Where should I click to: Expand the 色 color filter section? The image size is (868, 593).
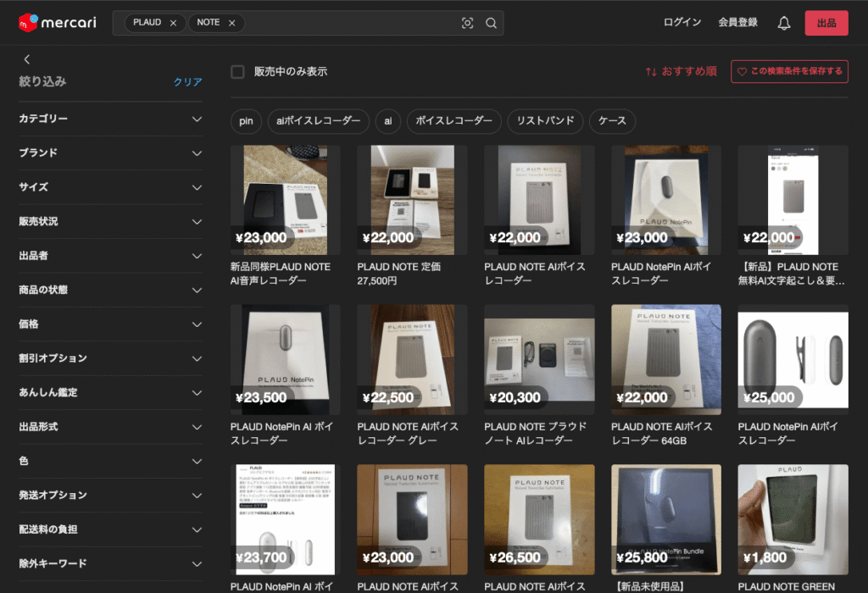[x=111, y=462]
